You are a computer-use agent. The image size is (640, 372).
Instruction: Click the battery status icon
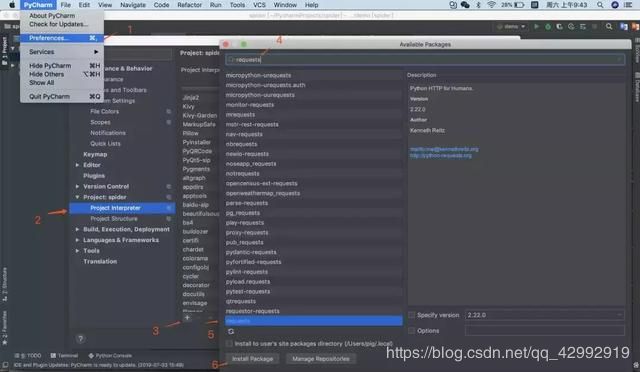click(519, 5)
